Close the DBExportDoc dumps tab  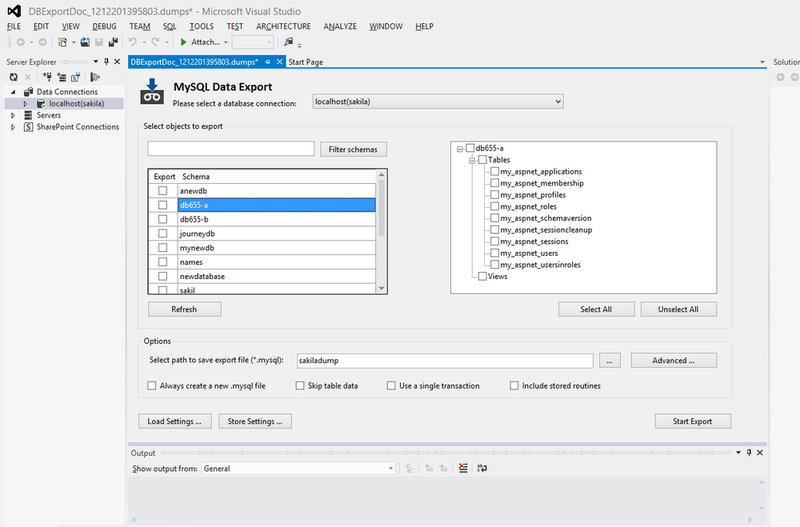[x=280, y=62]
